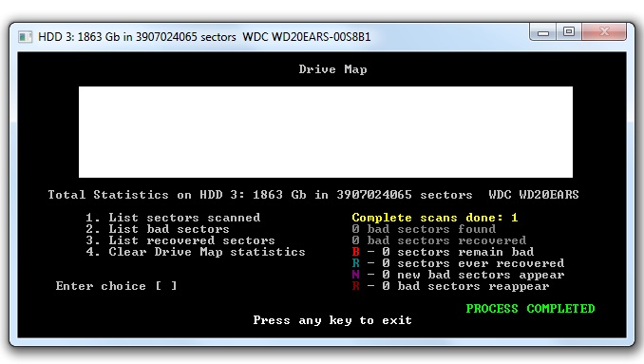Click the 'Drive Map' heading
The image size is (644, 364).
tap(332, 69)
